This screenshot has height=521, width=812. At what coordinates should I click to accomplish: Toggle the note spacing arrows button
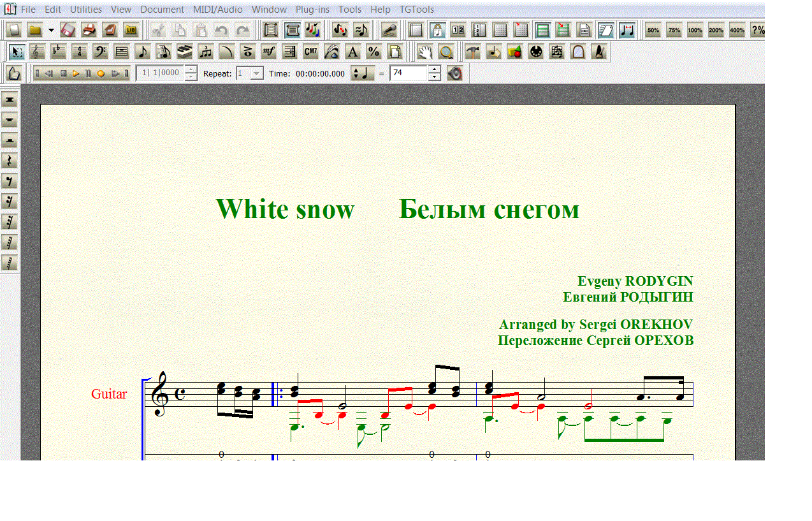[627, 30]
